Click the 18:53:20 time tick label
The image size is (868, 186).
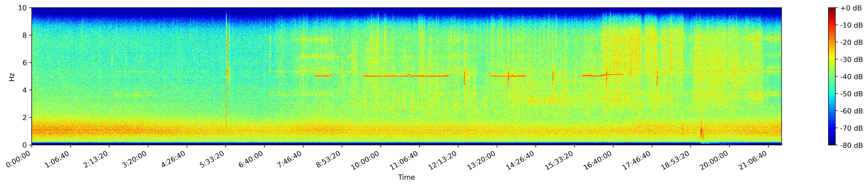point(676,160)
